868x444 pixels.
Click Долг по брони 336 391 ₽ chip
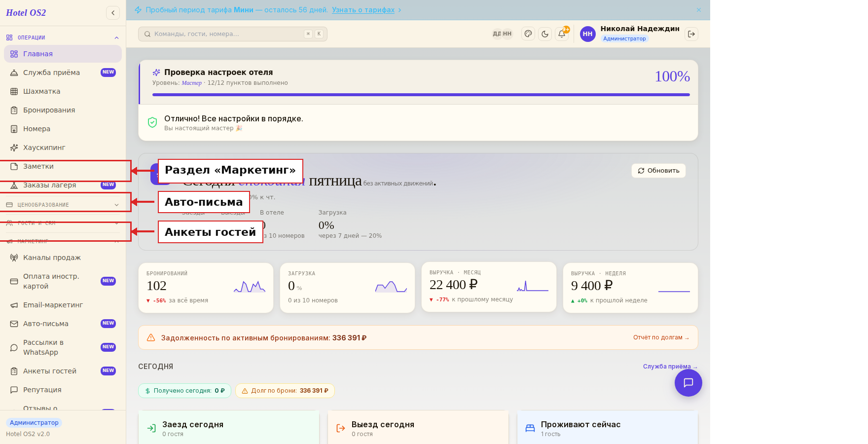pyautogui.click(x=285, y=391)
